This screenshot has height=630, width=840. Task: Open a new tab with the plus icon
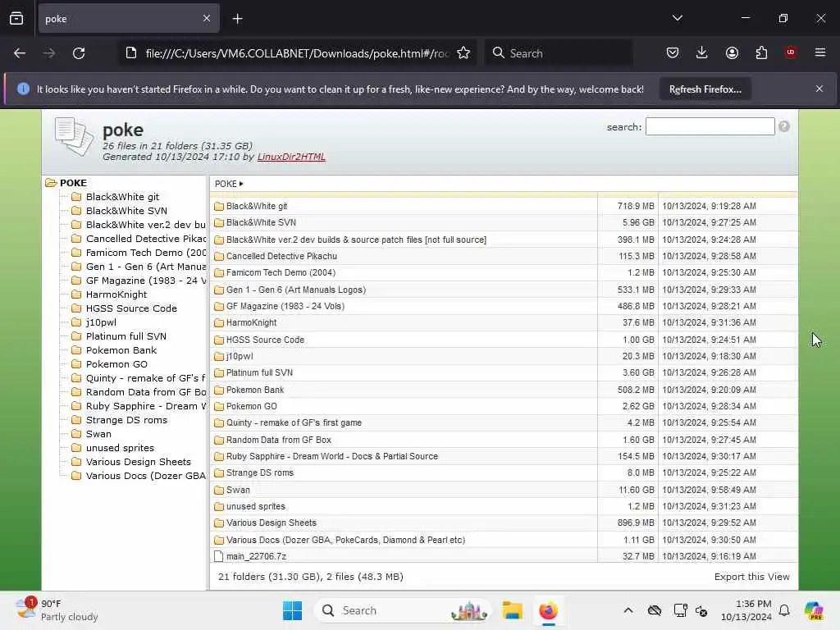(237, 19)
